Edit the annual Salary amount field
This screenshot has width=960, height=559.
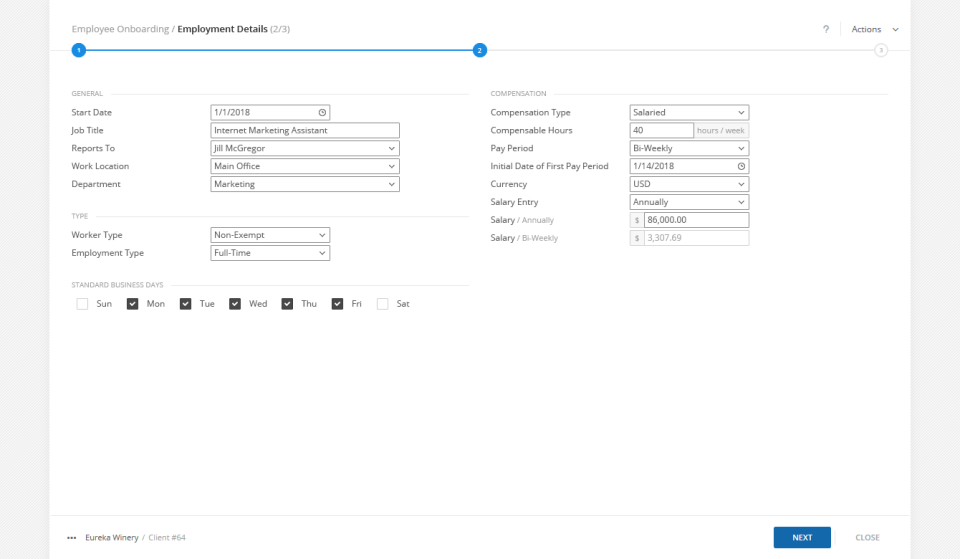click(696, 220)
